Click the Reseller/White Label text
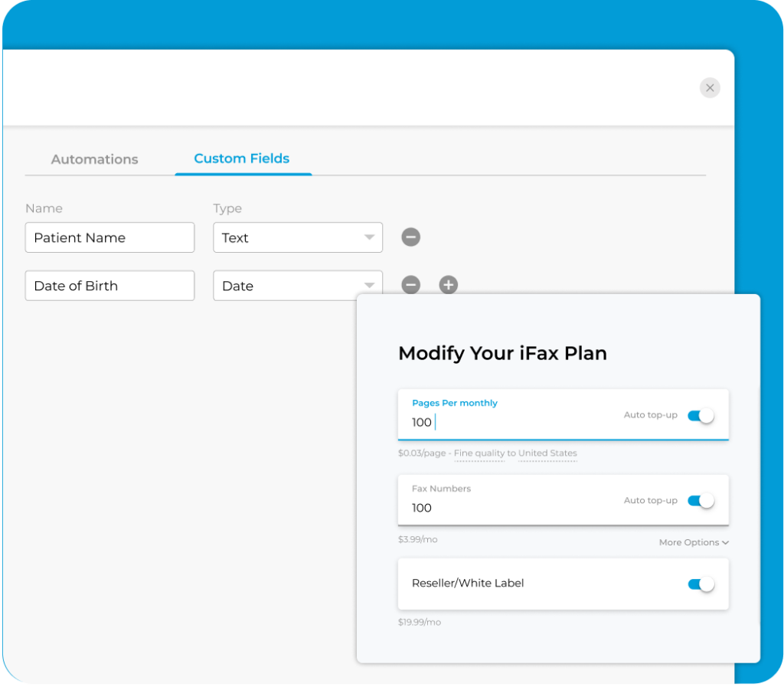The width and height of the screenshot is (784, 687). (468, 583)
